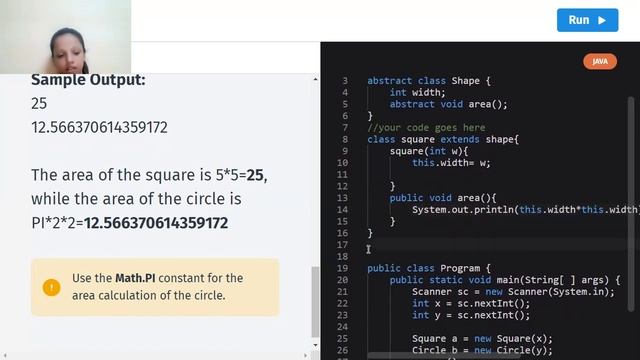Image resolution: width=640 pixels, height=360 pixels.
Task: Click the code editor vertical scrollbar
Action: (x=631, y=204)
